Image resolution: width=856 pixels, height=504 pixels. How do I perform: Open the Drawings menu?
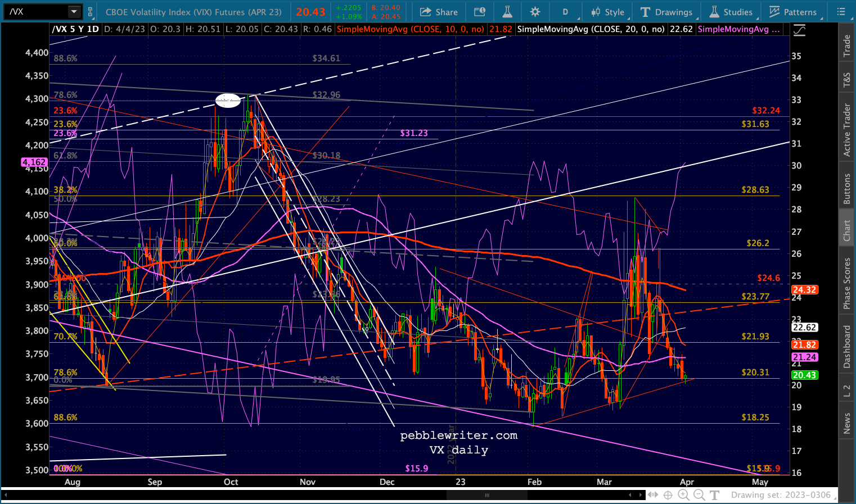666,12
